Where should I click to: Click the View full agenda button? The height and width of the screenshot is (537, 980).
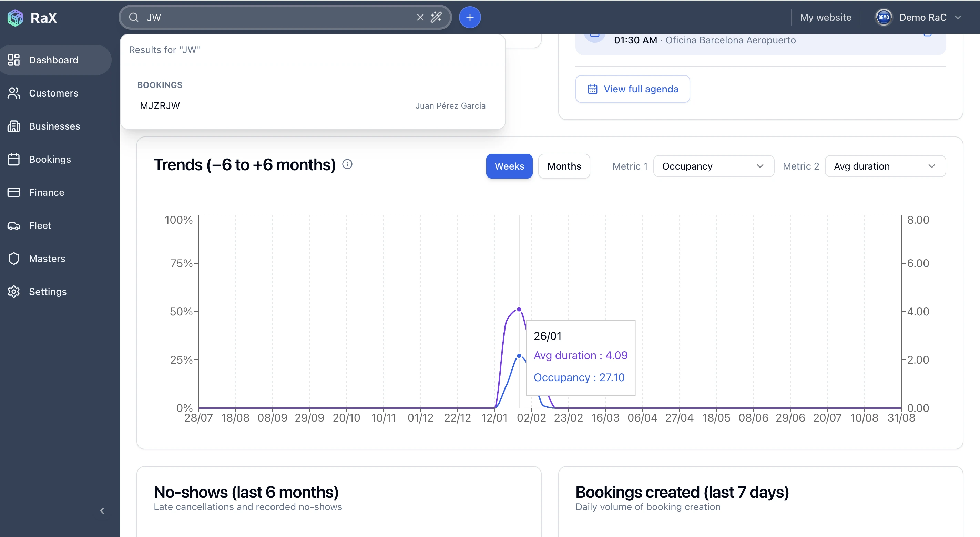point(632,89)
